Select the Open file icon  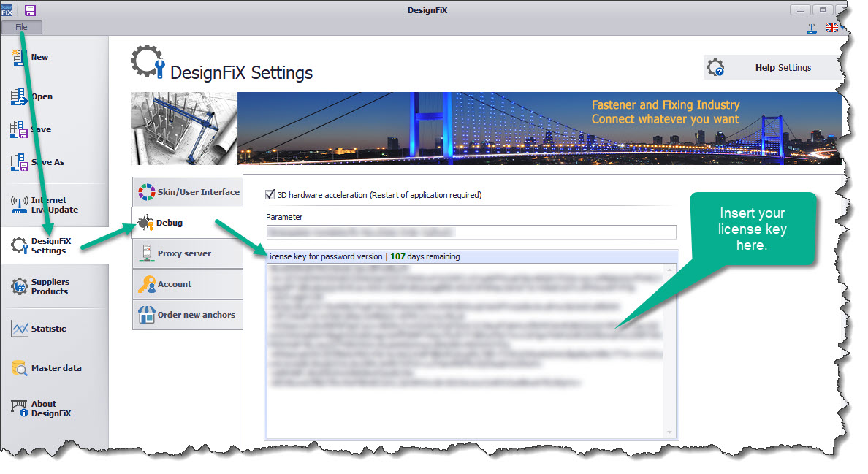(18, 96)
